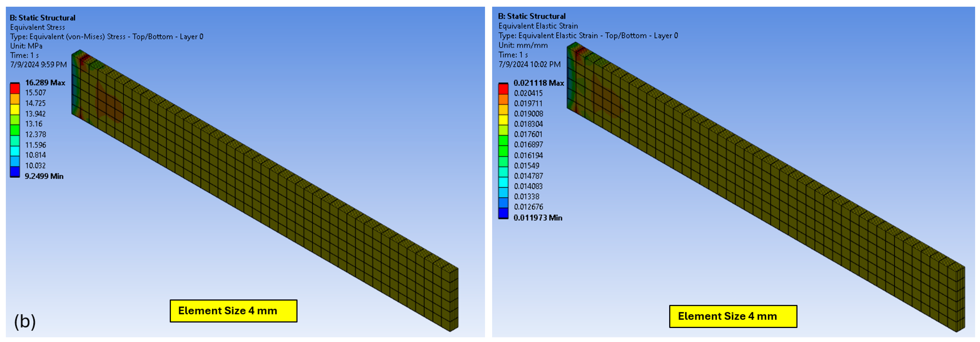980x342 pixels.
Task: Click the Unit: MPa text
Action: point(26,46)
